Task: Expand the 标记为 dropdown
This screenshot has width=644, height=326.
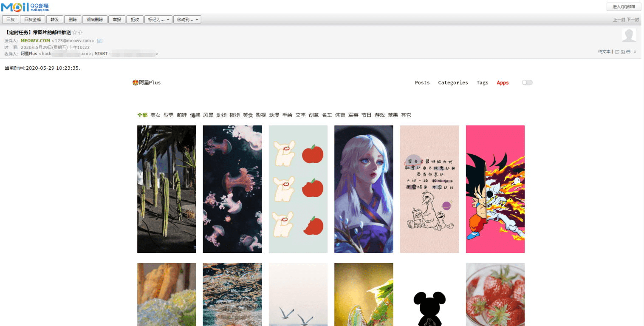Action: pos(158,20)
